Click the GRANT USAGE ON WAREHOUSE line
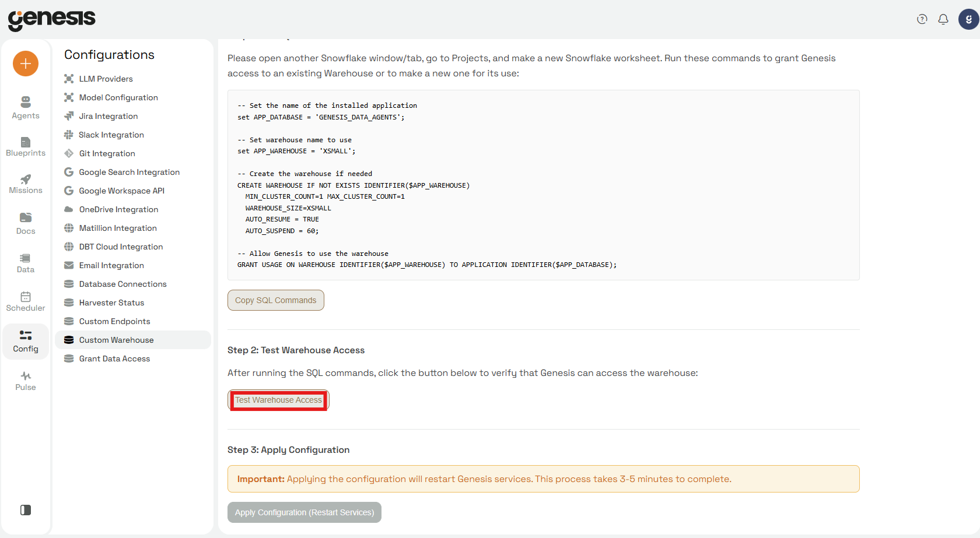980x538 pixels. (427, 265)
